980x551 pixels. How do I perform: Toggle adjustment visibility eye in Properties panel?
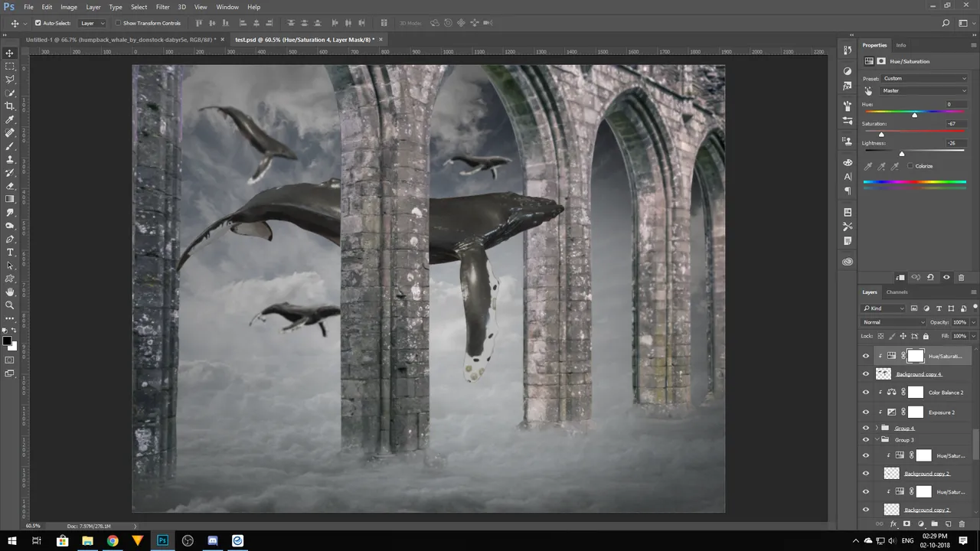[x=946, y=277]
